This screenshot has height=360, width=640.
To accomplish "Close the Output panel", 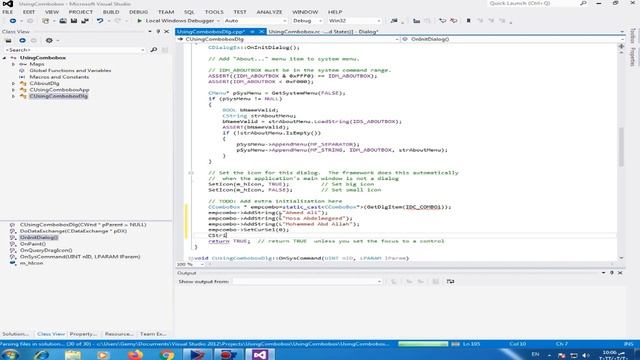I will tap(620, 273).
